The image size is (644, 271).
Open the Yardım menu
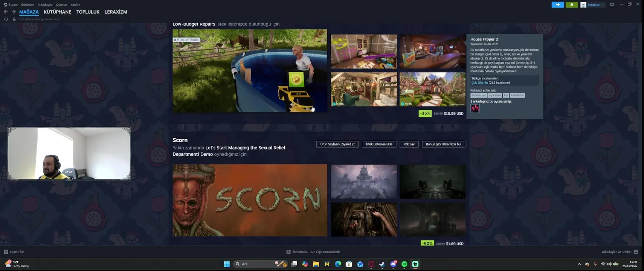tap(75, 5)
